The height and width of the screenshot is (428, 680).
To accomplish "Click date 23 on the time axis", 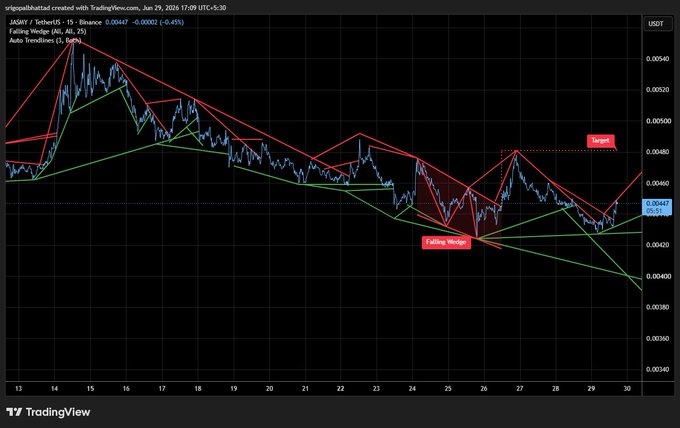I will pyautogui.click(x=376, y=389).
